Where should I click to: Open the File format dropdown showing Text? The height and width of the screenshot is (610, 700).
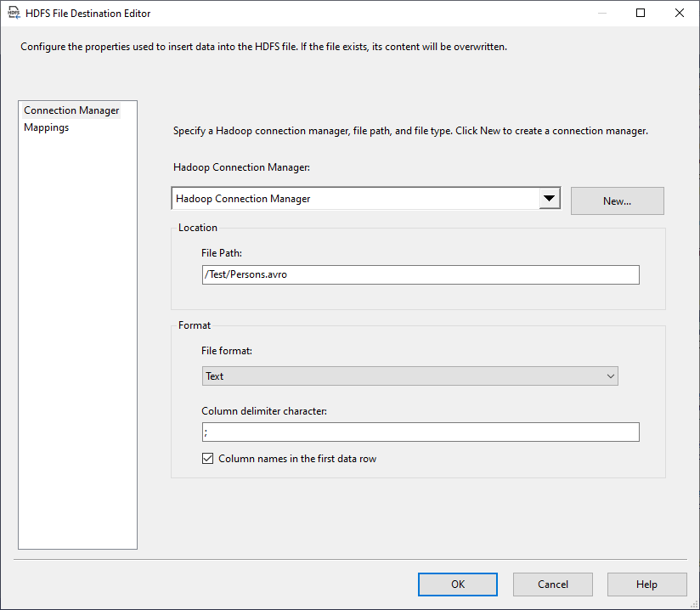click(610, 376)
